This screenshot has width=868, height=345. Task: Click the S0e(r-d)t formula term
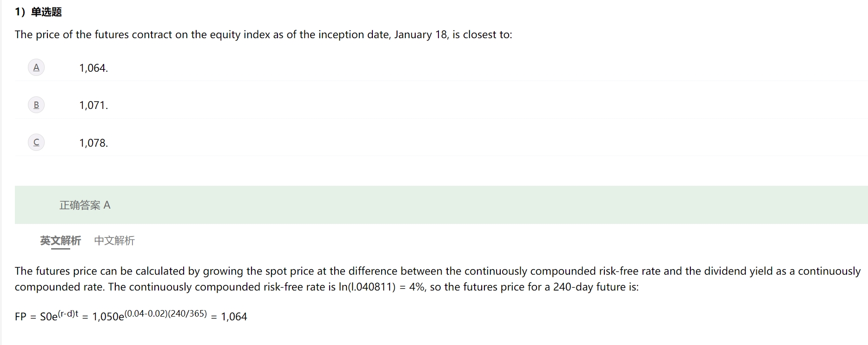(59, 316)
